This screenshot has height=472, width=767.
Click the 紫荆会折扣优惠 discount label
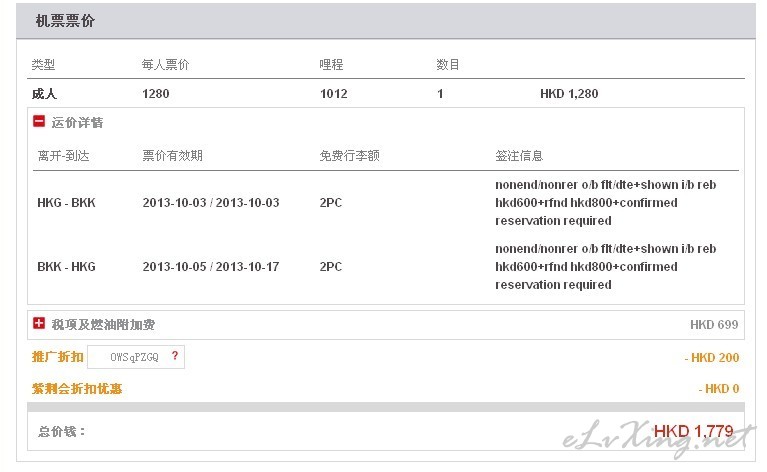[x=77, y=389]
